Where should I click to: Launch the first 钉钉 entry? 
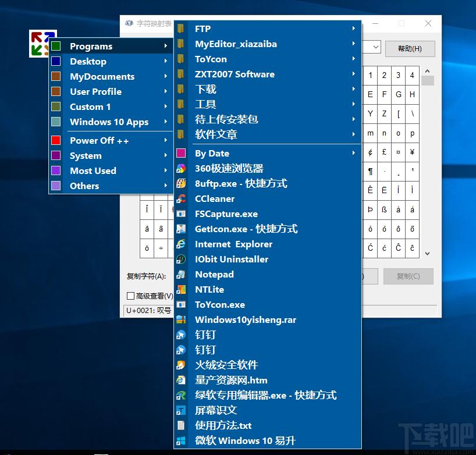click(x=268, y=335)
